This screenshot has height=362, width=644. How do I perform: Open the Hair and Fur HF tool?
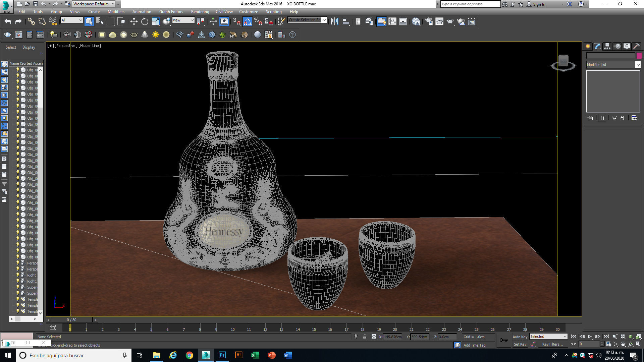(x=233, y=35)
